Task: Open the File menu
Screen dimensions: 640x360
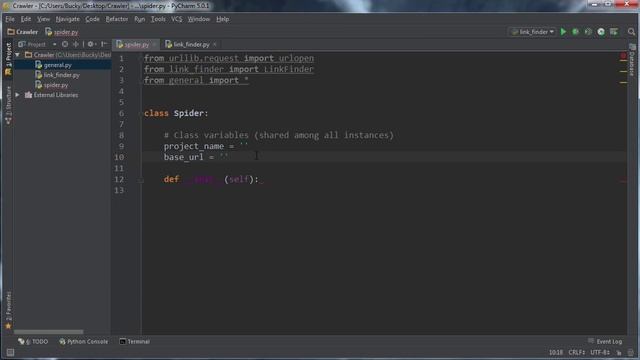Action: point(10,19)
